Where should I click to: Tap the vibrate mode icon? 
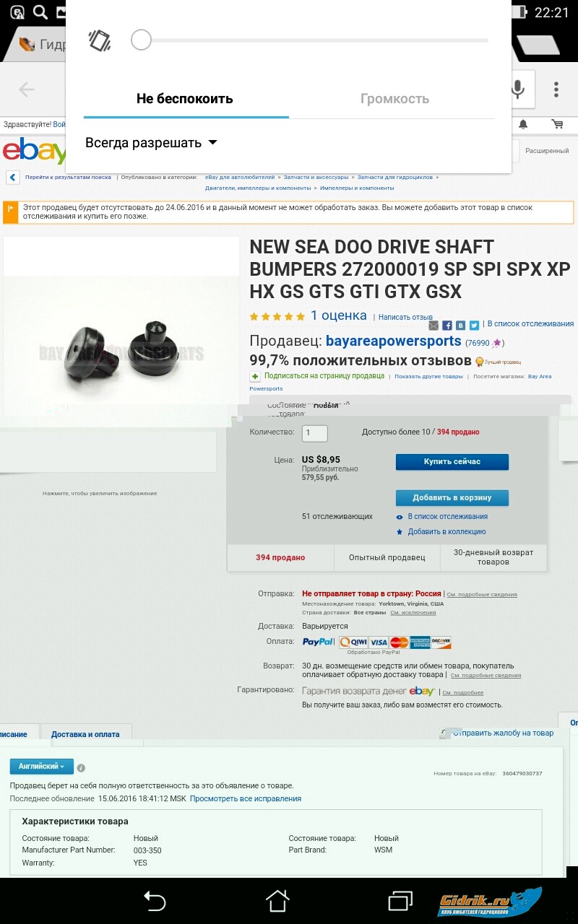point(100,40)
